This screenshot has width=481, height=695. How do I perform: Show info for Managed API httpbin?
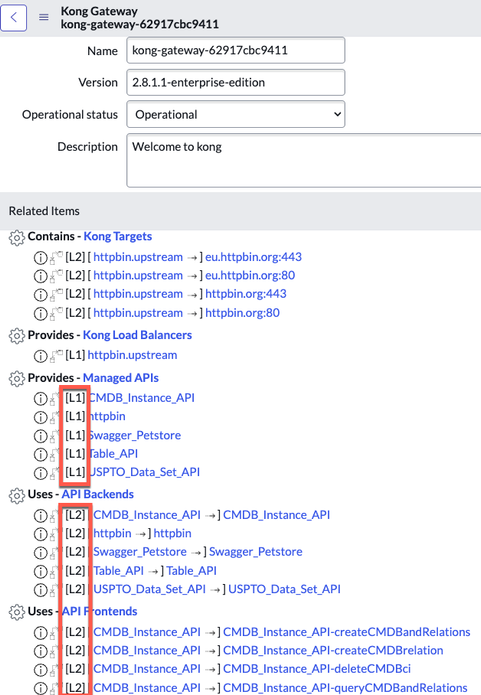[x=40, y=417]
